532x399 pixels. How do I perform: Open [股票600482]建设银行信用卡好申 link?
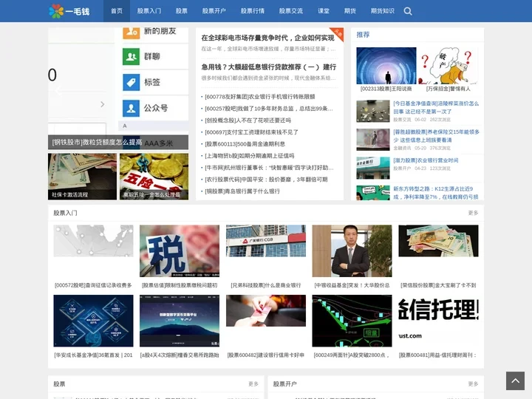pos(266,355)
